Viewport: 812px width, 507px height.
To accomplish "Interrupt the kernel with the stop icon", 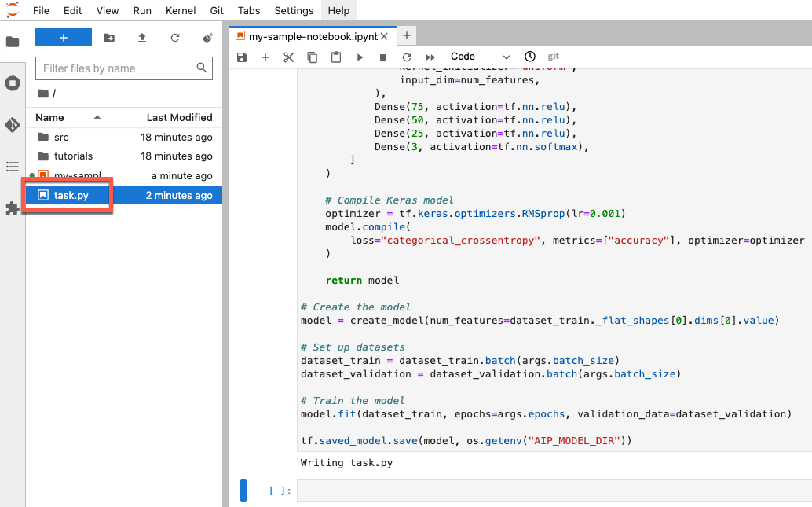I will pos(382,57).
